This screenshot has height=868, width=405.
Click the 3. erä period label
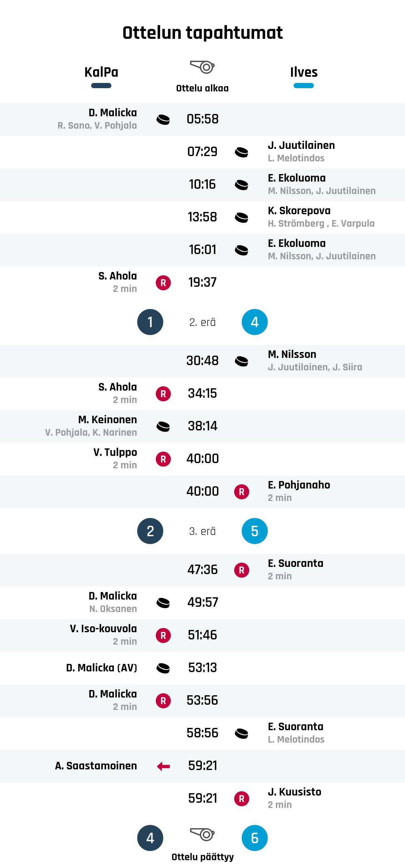[202, 531]
